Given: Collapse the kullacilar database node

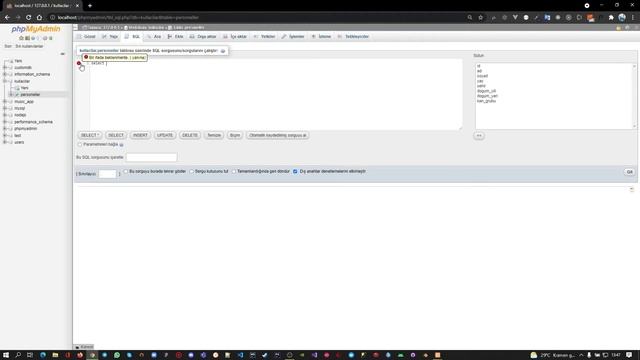Looking at the screenshot, I should (5, 81).
